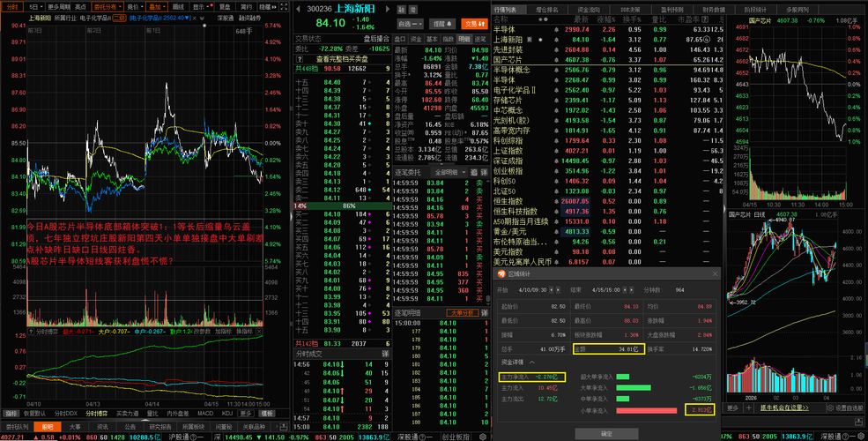
Task: Confirm the 区域统计 dialog with 确定
Action: pyautogui.click(x=606, y=433)
